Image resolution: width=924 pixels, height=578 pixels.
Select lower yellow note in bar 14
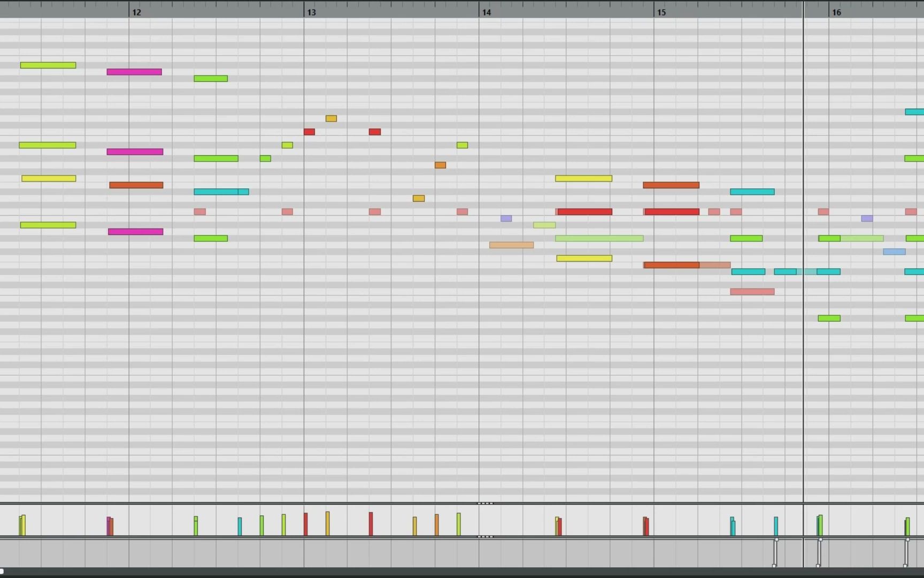[x=584, y=258]
